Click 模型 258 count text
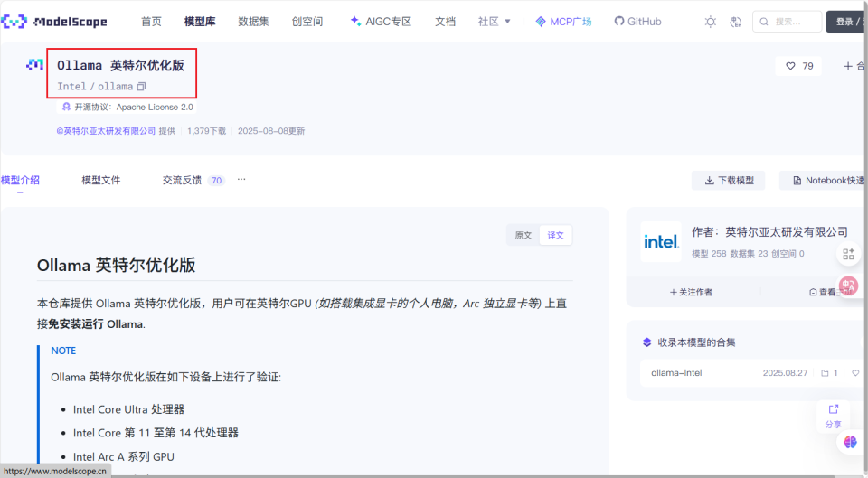 pos(709,253)
